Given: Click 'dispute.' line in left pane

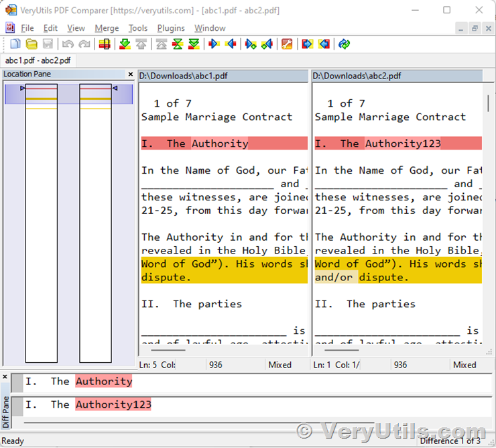Looking at the screenshot, I should coord(225,277).
